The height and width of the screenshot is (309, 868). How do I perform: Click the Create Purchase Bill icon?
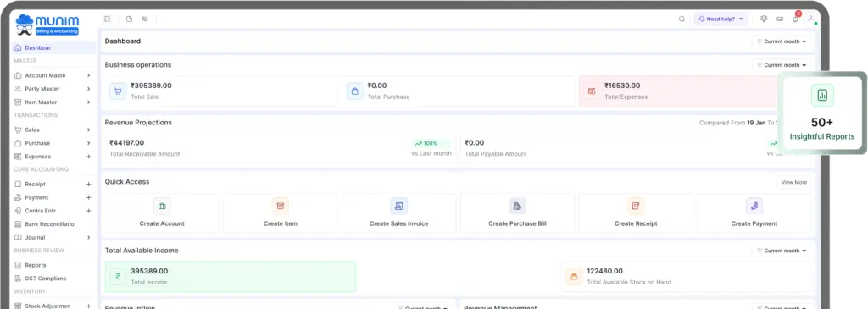(518, 207)
